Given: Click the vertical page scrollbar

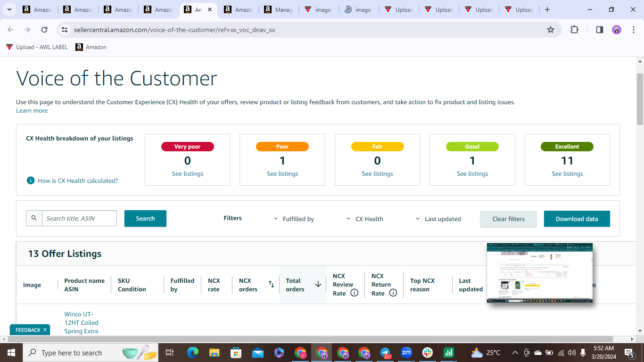Looking at the screenshot, I should [640, 99].
